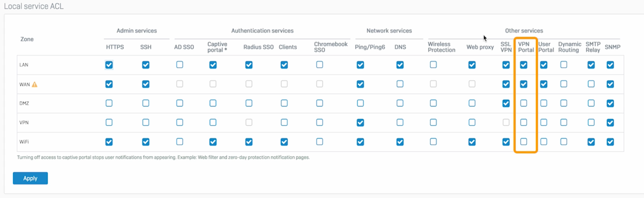Click the WAN zone warning icon
The width and height of the screenshot is (644, 198).
35,84
